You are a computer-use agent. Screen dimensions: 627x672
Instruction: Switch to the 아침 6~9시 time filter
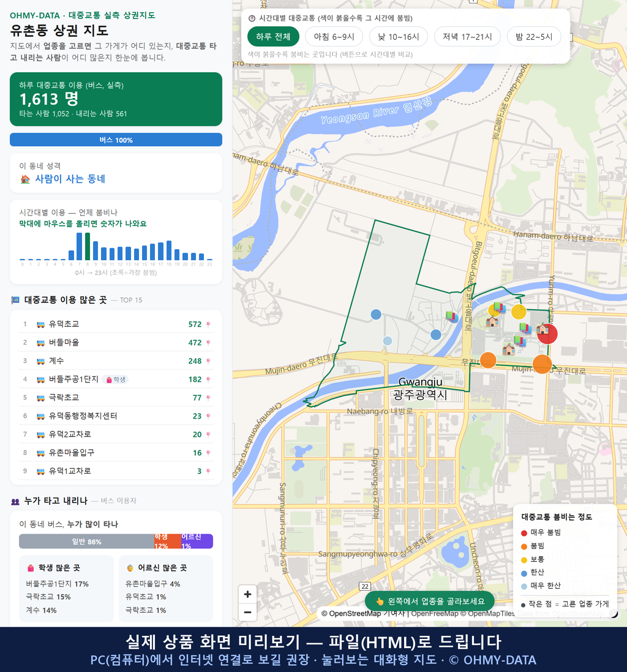tap(334, 37)
